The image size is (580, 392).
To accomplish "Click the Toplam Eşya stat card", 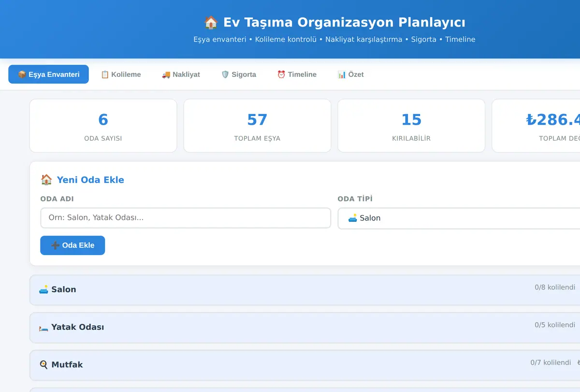I will click(x=257, y=126).
